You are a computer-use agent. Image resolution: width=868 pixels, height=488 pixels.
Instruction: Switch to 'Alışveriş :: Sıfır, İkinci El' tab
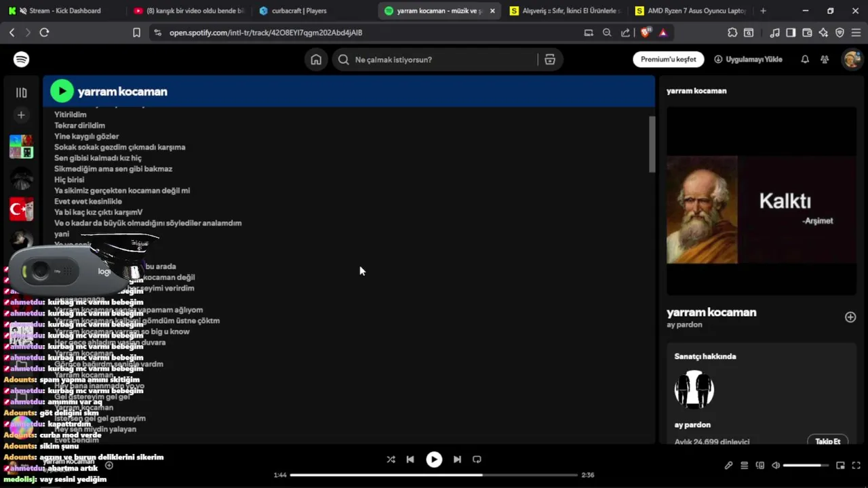[566, 11]
